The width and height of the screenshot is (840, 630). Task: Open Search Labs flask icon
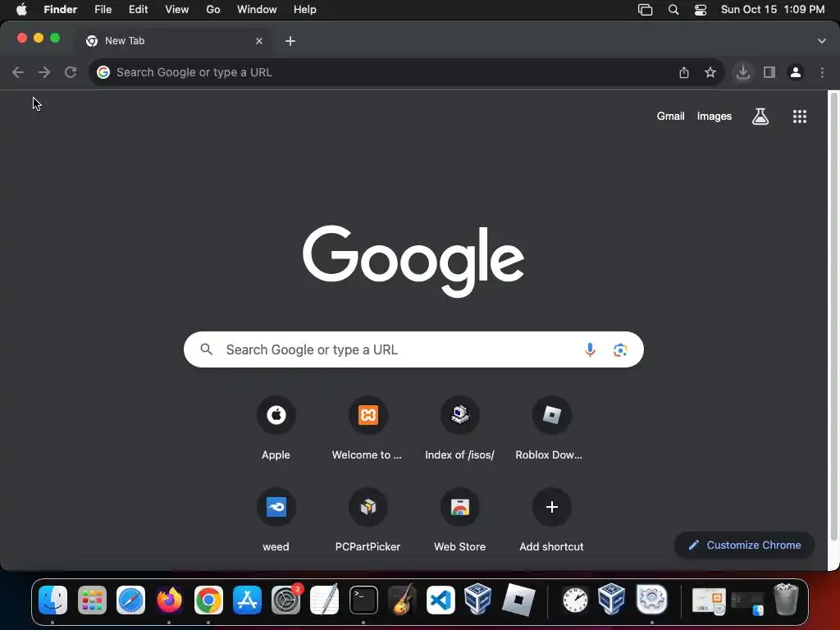(760, 116)
